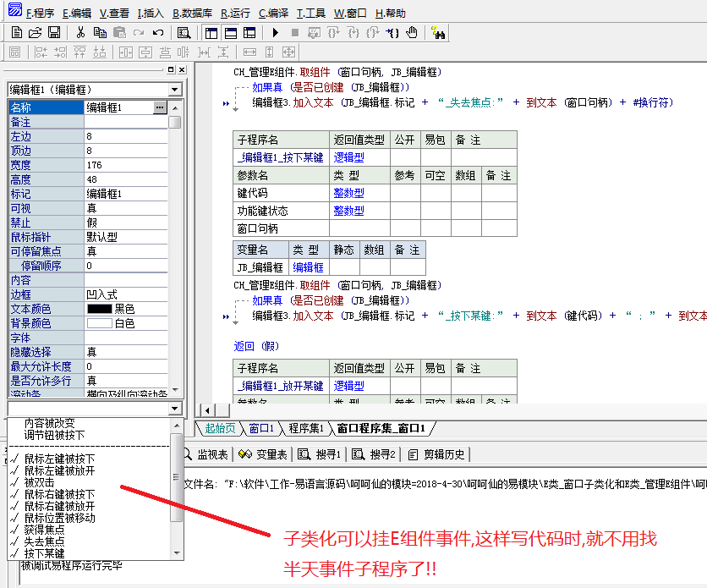707x588 pixels.
Task: Click the align-right edges icon
Action: tap(60, 52)
